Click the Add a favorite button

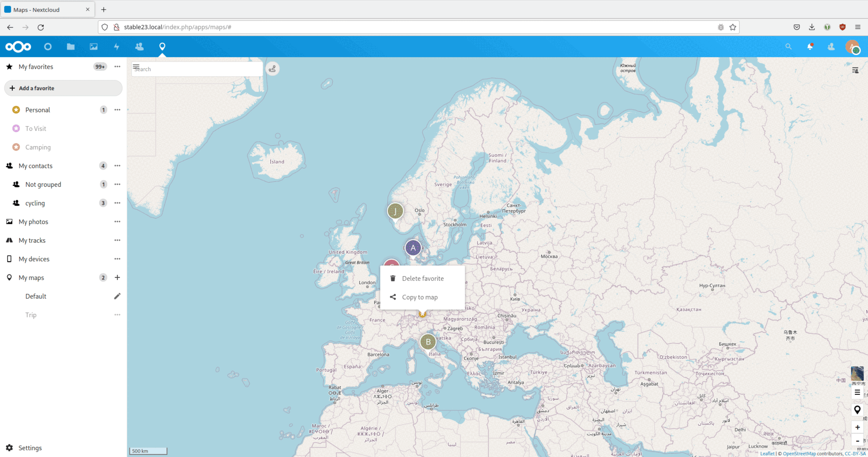[x=63, y=88]
